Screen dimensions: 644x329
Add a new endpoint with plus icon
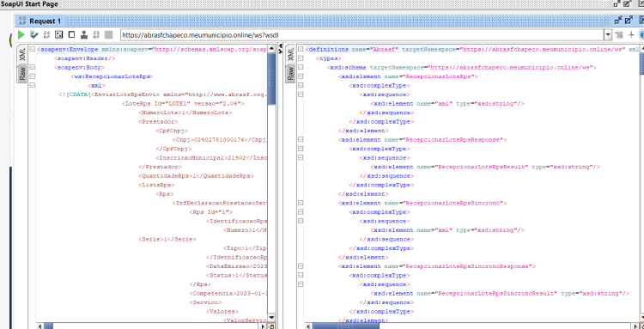tap(631, 35)
